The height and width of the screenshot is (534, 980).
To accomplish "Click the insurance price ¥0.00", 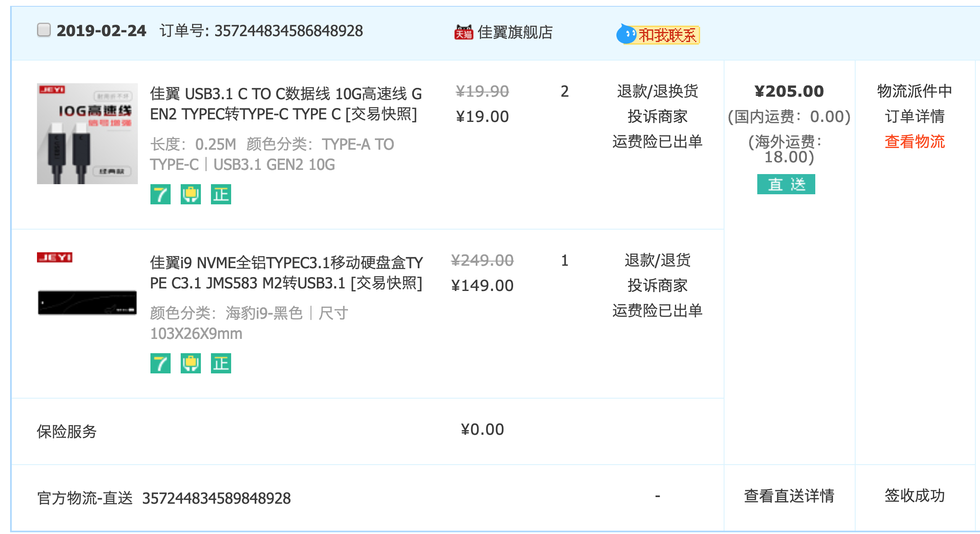I will pos(482,429).
